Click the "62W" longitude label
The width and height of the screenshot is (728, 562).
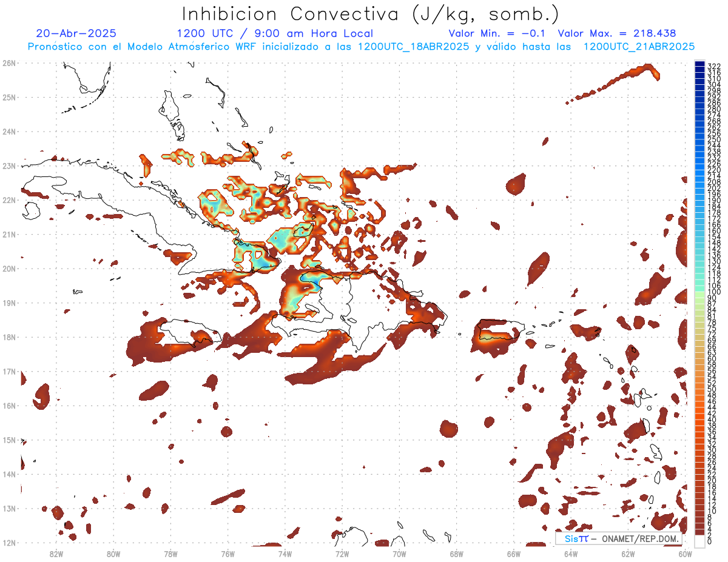click(x=628, y=554)
